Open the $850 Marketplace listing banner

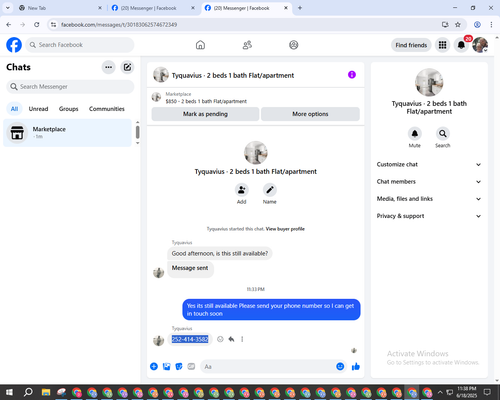[256, 98]
